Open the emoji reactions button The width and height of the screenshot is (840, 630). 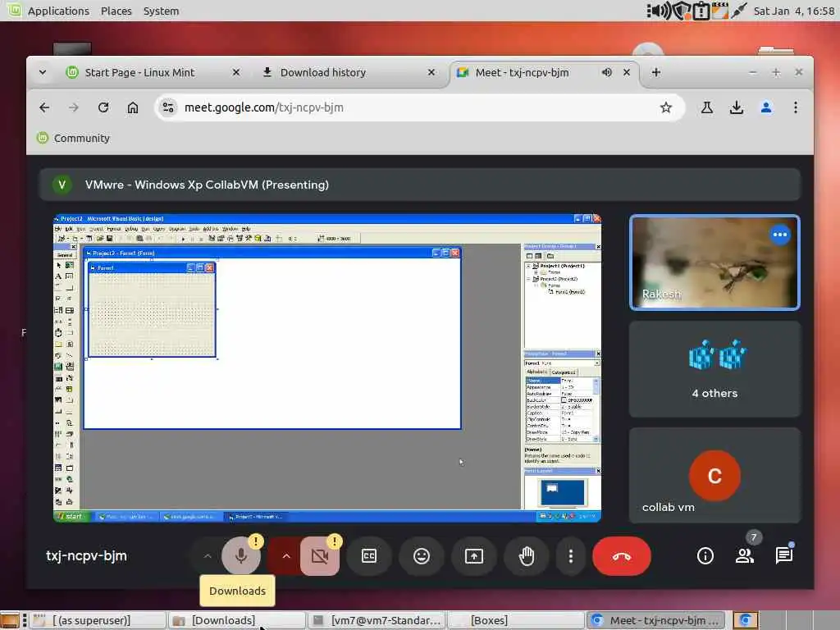coord(422,556)
